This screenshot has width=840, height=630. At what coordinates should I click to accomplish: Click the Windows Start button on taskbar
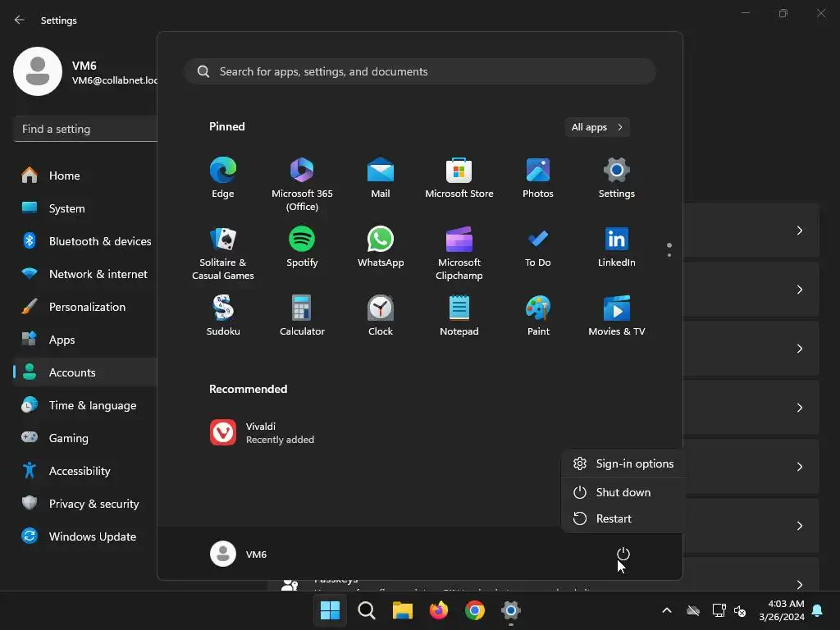tap(330, 610)
